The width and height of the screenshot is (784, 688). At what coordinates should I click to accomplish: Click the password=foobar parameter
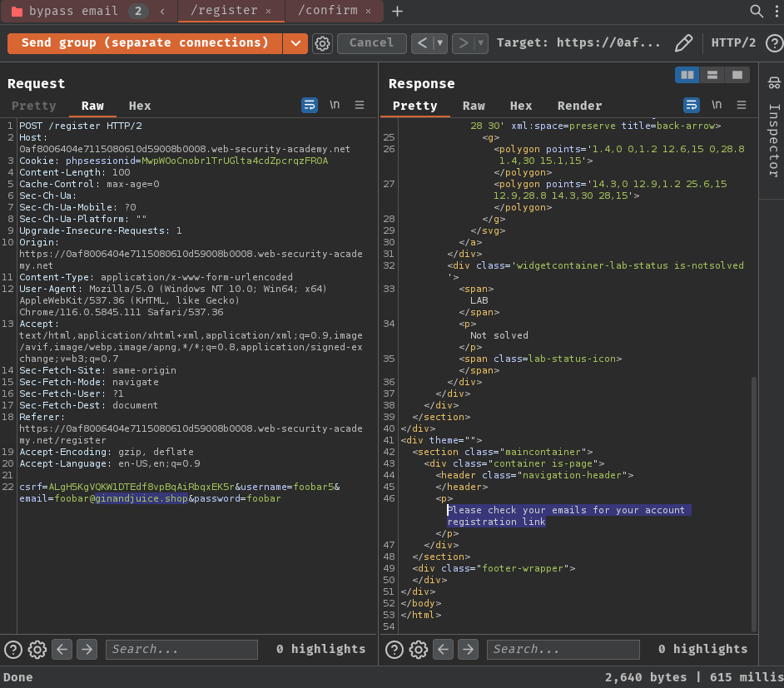click(237, 498)
